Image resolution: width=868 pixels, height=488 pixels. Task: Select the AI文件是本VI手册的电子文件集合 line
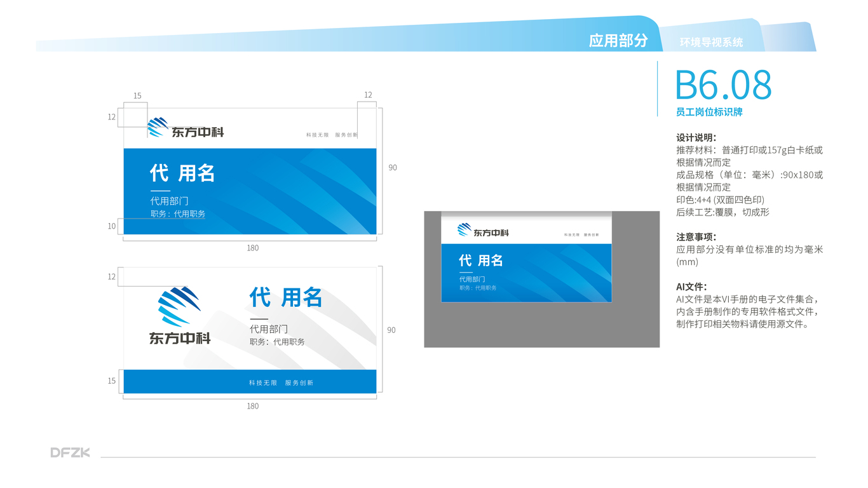coord(747,299)
